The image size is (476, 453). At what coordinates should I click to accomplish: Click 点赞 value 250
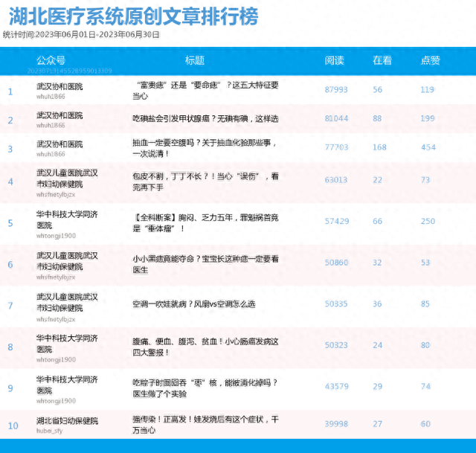(428, 222)
